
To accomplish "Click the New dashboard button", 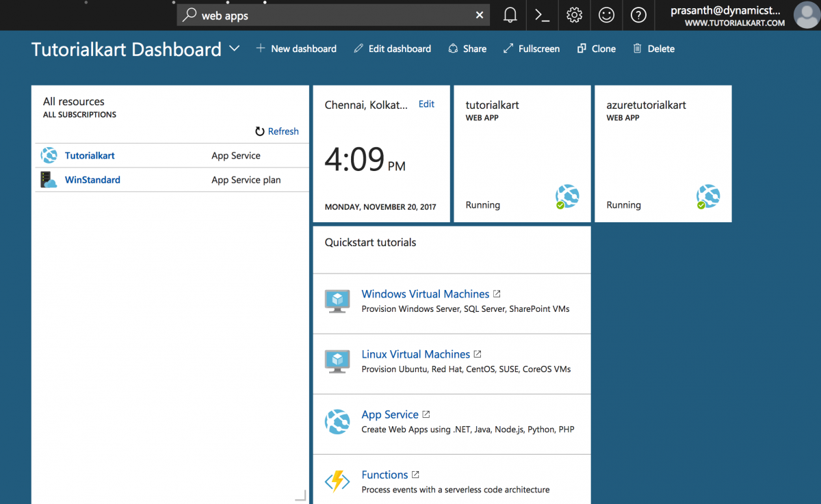I will click(x=296, y=49).
